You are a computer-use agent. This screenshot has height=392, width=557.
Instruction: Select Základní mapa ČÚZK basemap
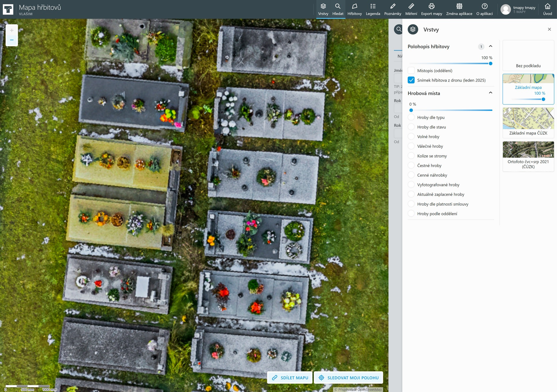(x=528, y=122)
